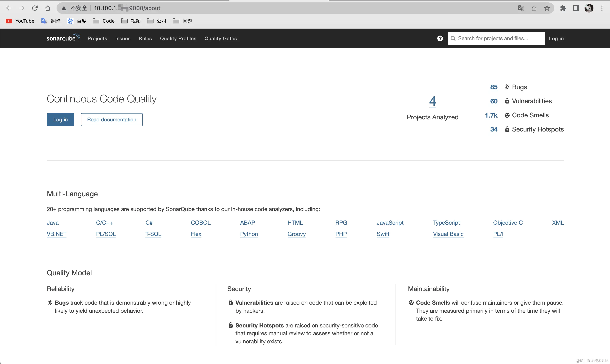Click the browser home icon
The image size is (610, 364).
tap(48, 8)
